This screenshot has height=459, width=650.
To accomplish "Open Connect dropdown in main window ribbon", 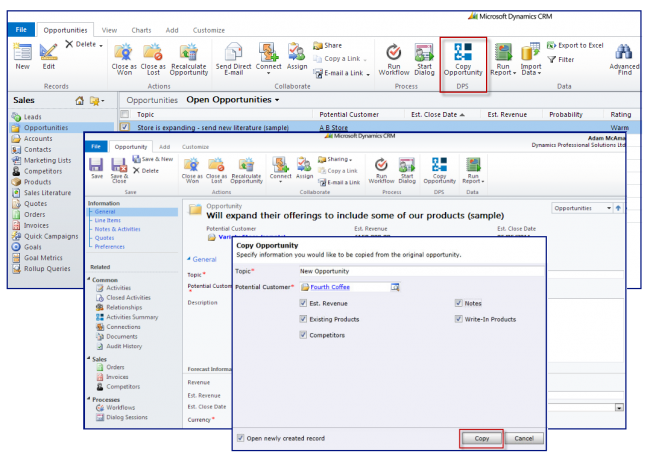I will tap(268, 73).
